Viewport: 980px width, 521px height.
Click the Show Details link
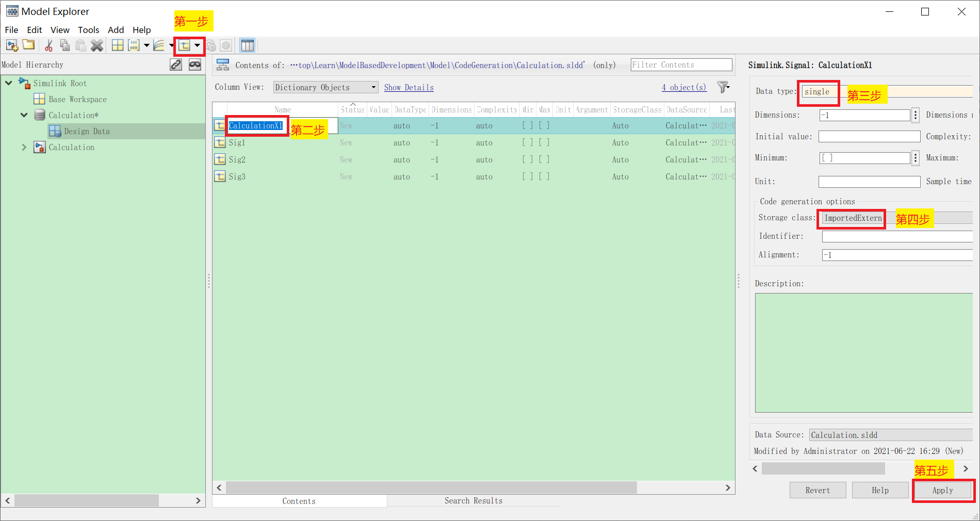[409, 87]
